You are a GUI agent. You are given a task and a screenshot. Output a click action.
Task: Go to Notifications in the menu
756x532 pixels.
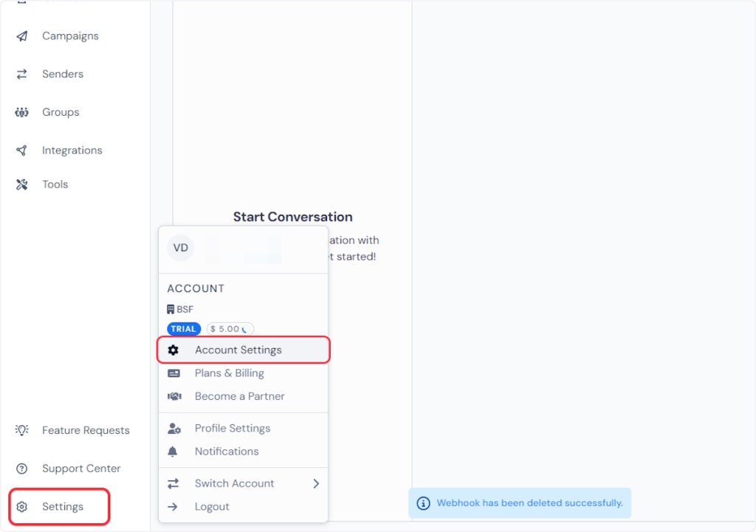226,452
